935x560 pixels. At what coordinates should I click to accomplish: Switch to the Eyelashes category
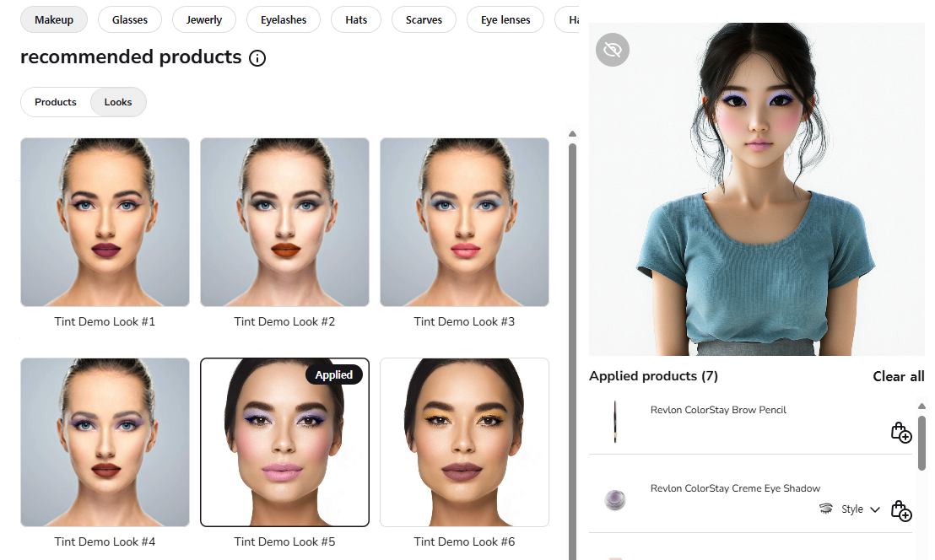point(284,19)
